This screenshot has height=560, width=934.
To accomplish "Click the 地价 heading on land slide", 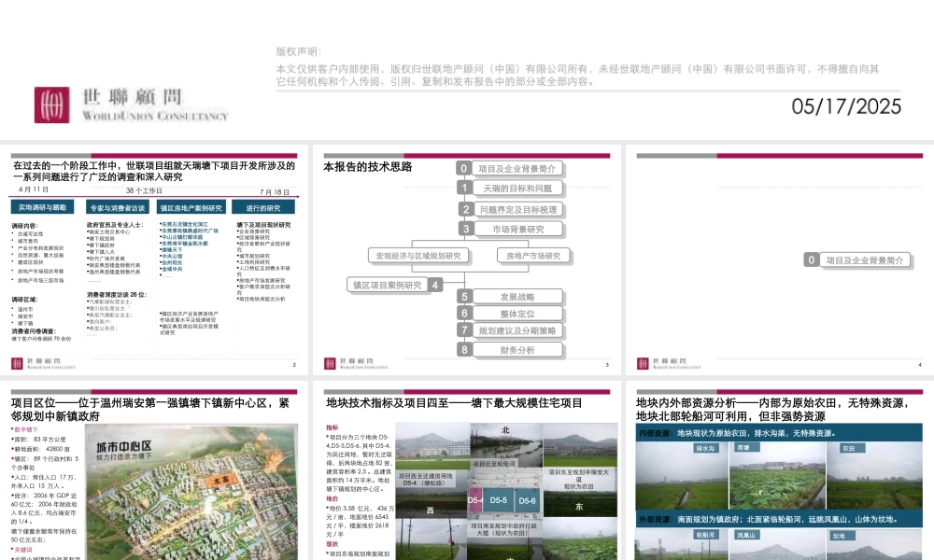I will (x=332, y=498).
